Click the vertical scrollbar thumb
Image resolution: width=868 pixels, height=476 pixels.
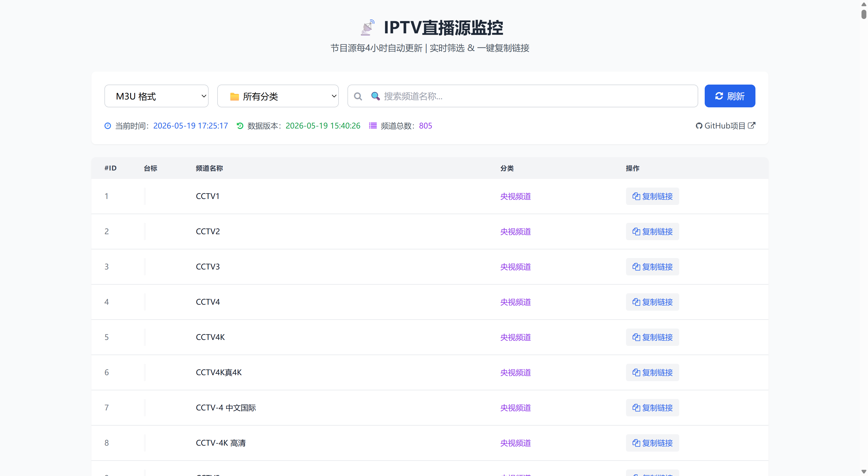coord(864,14)
